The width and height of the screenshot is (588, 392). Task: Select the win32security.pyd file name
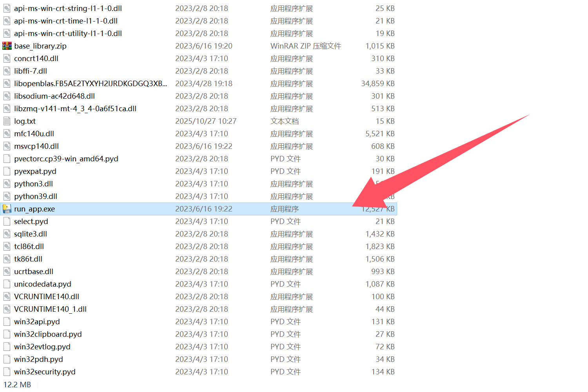coord(45,372)
